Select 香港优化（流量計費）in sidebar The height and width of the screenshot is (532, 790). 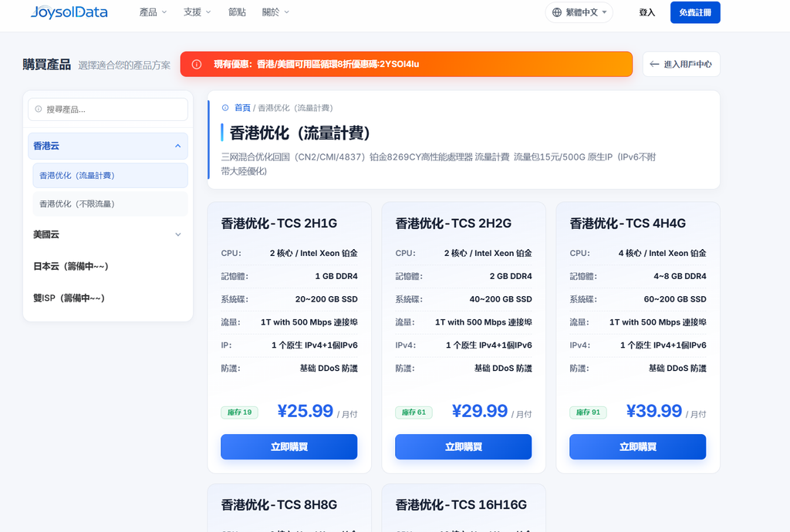[110, 176]
